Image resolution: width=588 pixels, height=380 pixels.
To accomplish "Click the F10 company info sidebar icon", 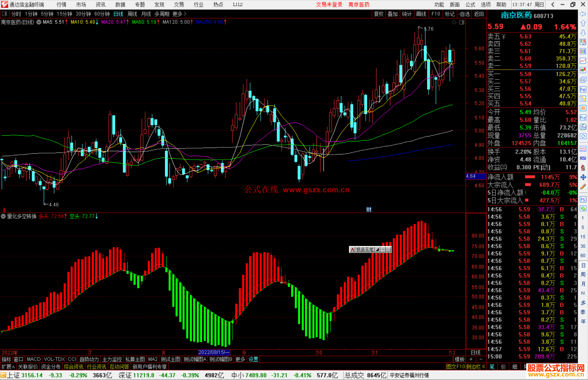I will 583,89.
